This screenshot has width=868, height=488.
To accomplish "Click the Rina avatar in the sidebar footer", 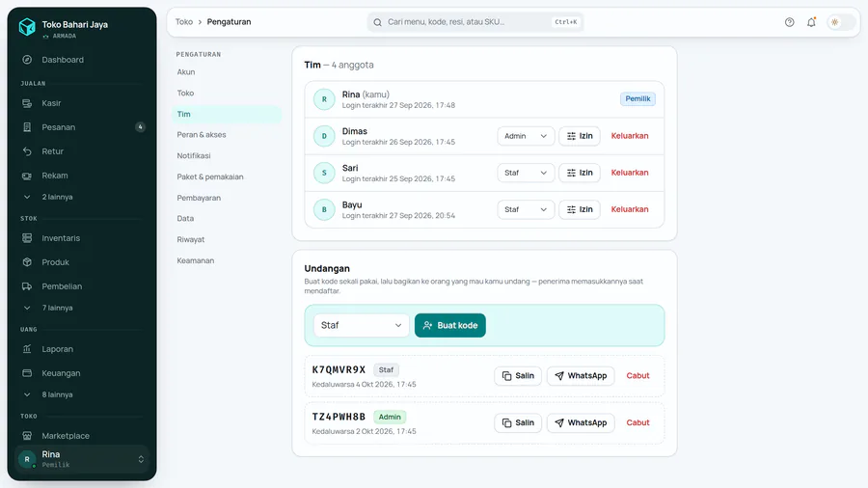I will pos(27,459).
